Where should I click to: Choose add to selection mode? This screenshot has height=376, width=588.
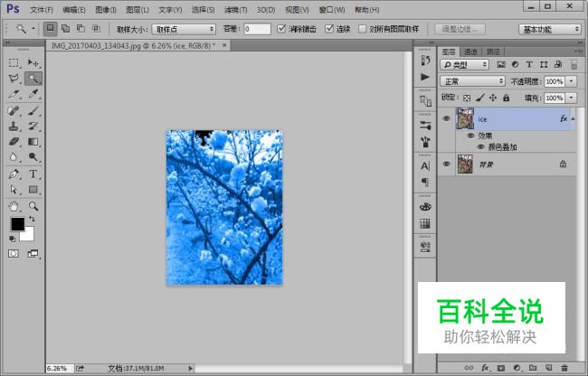(66, 28)
